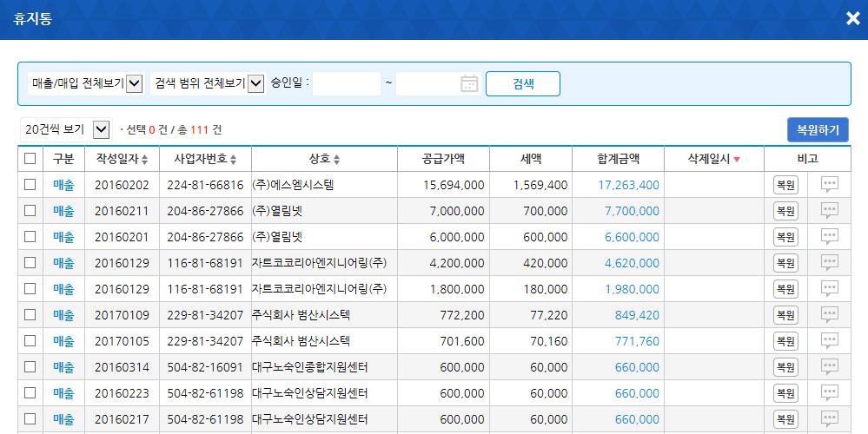Check the 20160201 열림넷 row checkbox
868x434 pixels.
pos(30,237)
